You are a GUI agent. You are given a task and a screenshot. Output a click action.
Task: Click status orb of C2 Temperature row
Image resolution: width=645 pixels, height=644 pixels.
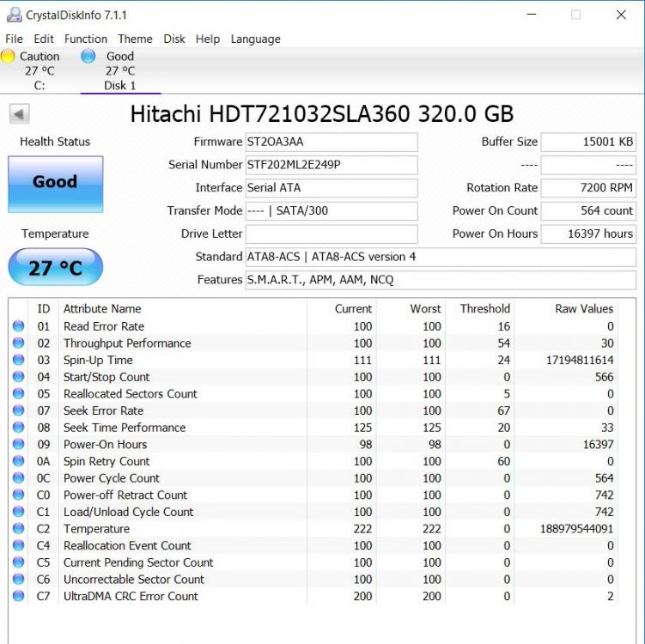click(x=19, y=528)
